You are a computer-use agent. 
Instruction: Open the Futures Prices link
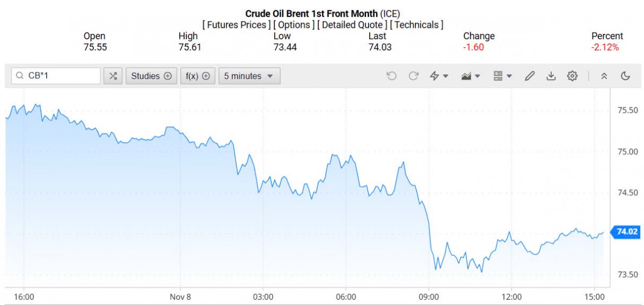pyautogui.click(x=237, y=25)
